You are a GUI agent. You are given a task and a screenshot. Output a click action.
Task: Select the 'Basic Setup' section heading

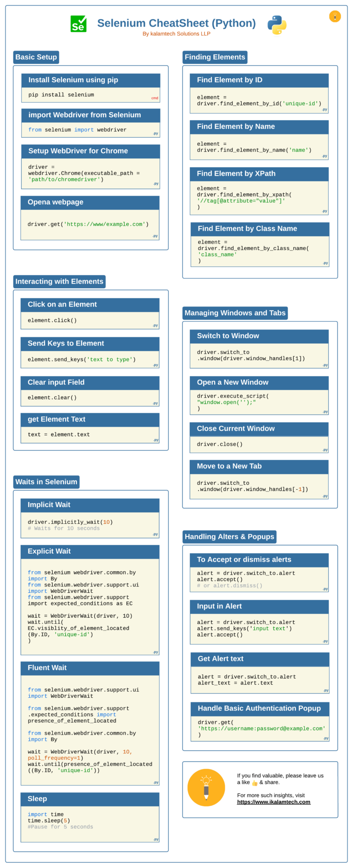(36, 57)
